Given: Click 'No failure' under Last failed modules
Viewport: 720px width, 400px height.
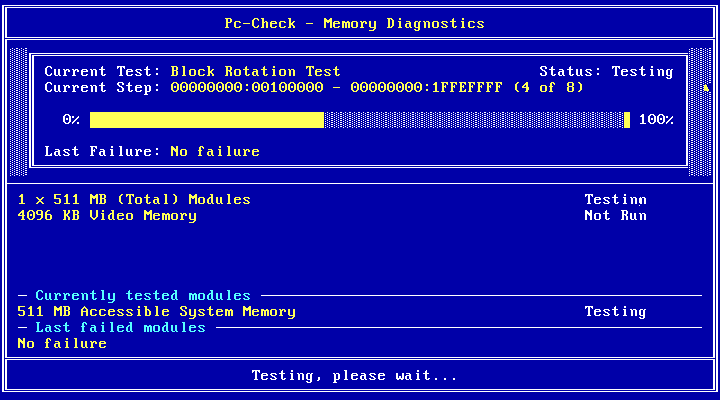Looking at the screenshot, I should pos(62,344).
